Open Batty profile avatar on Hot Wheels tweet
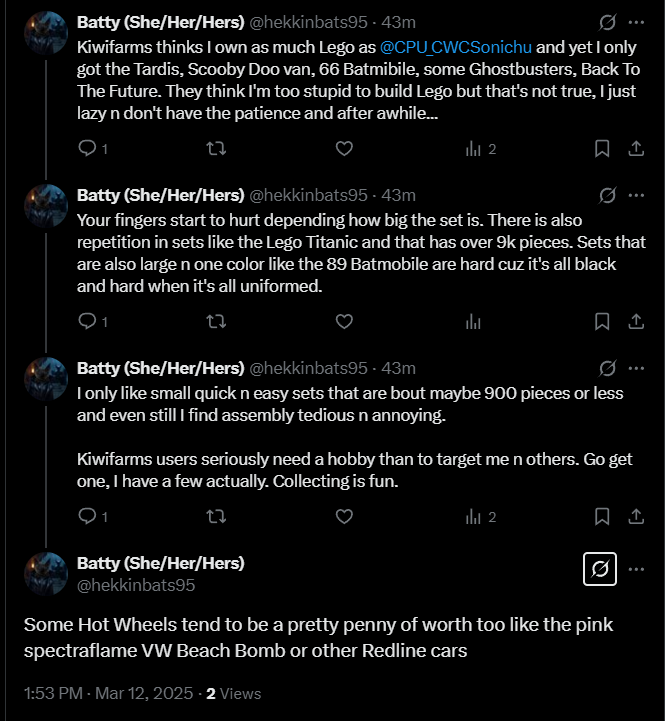Image resolution: width=665 pixels, height=721 pixels. (46, 574)
